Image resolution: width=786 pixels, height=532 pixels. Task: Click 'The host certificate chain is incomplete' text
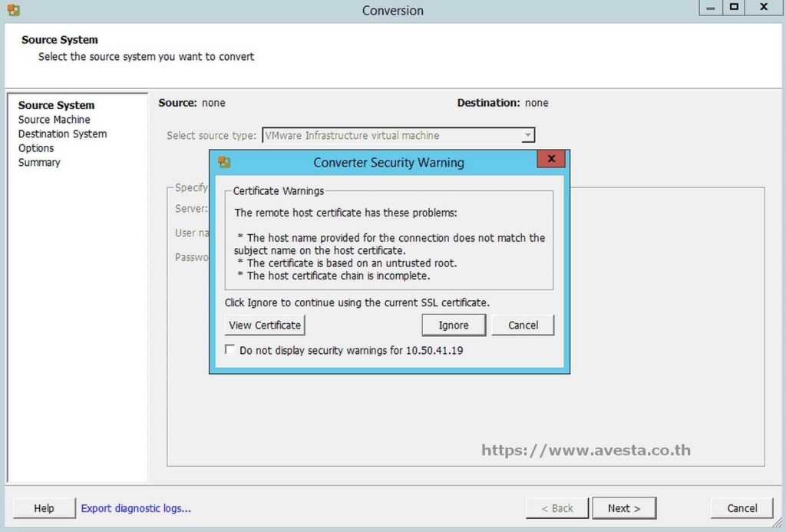339,276
